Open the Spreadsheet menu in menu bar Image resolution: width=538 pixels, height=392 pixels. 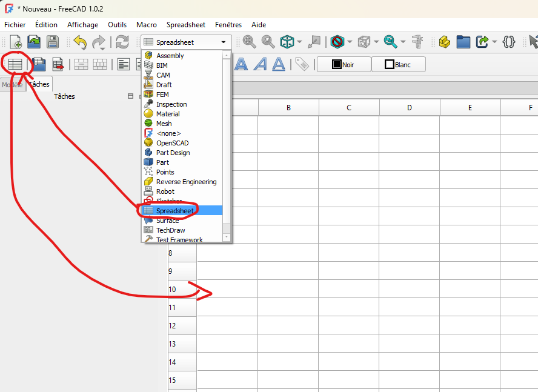[x=186, y=25]
